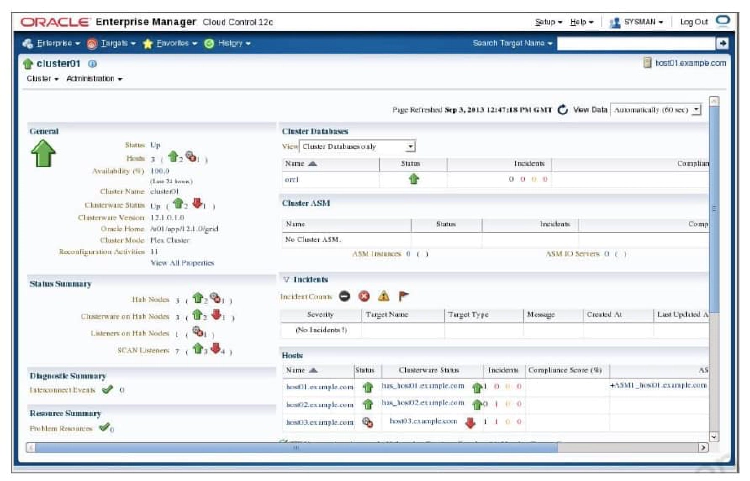The width and height of the screenshot is (750, 481).
Task: Click the up status arrow for host02 row
Action: click(367, 404)
